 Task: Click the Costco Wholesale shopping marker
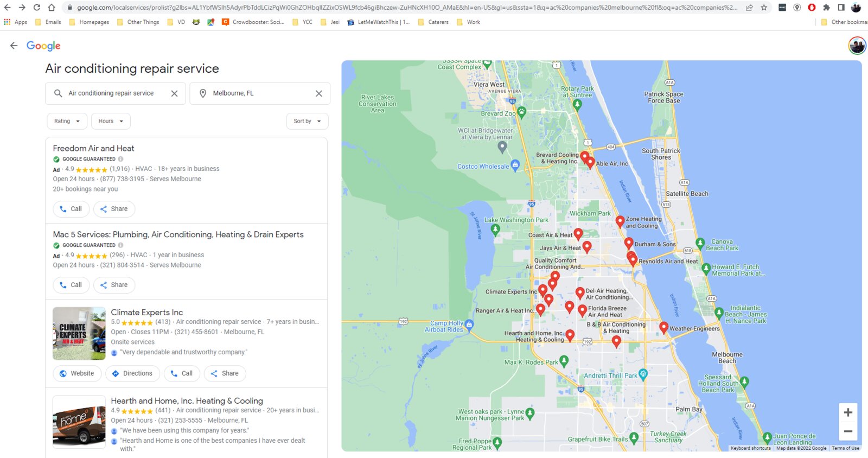coord(515,165)
